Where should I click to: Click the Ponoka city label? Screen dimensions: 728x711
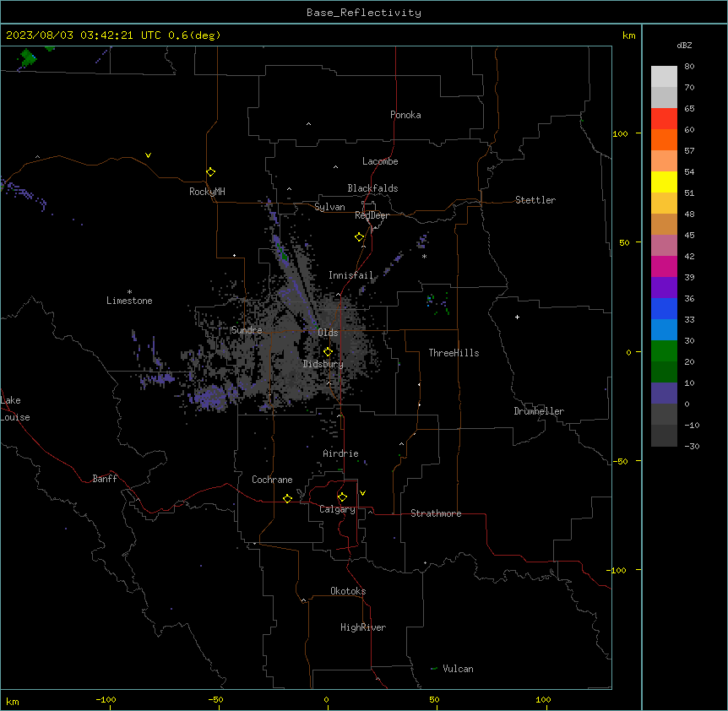click(405, 115)
